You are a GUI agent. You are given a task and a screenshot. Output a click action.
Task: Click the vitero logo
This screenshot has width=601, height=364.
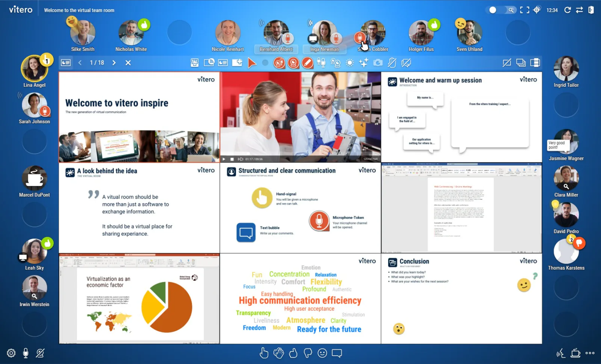tap(21, 10)
